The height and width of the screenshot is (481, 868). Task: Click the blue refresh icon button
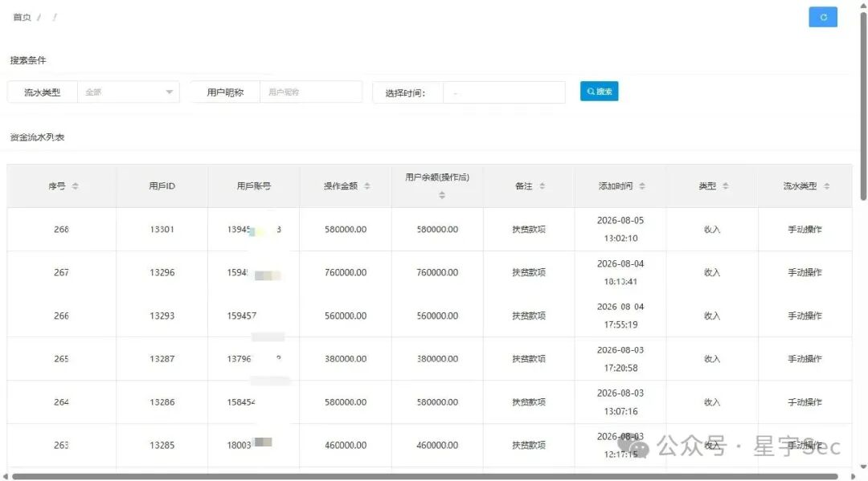pyautogui.click(x=823, y=17)
